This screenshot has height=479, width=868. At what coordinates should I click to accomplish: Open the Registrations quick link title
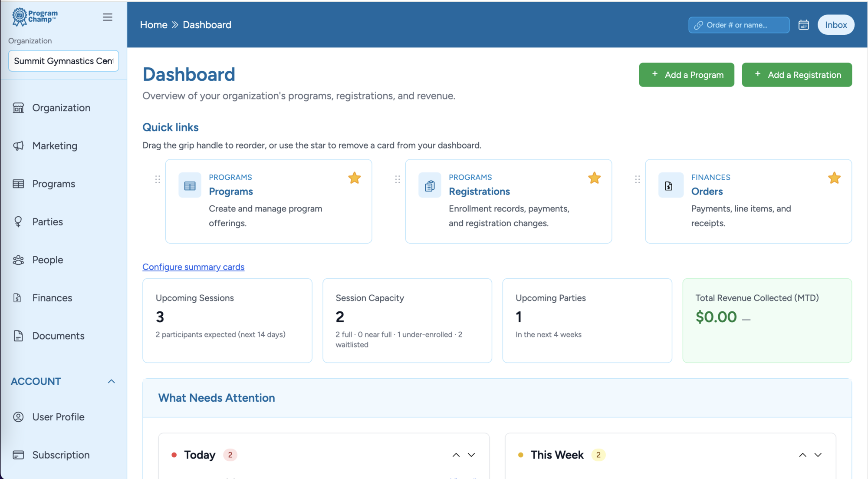479,192
